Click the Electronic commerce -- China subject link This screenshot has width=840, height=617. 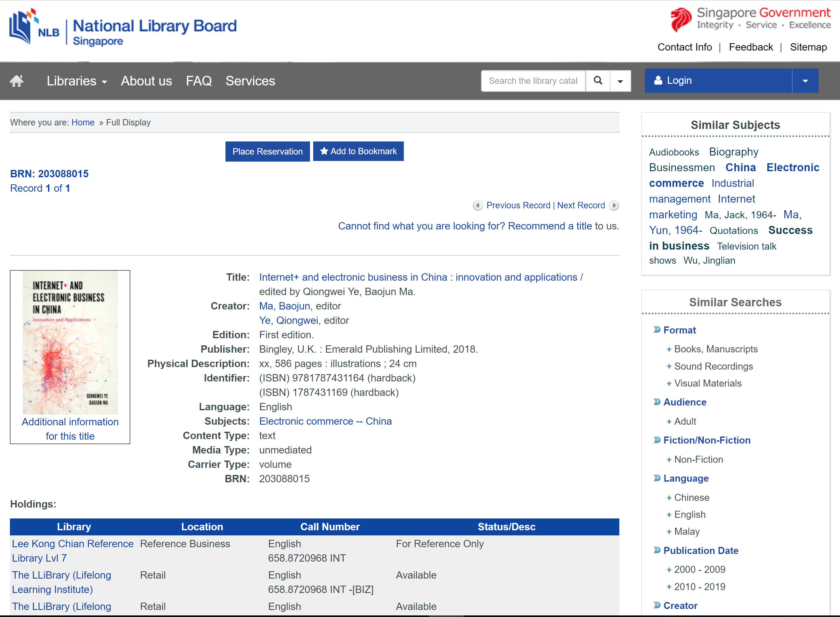(325, 421)
